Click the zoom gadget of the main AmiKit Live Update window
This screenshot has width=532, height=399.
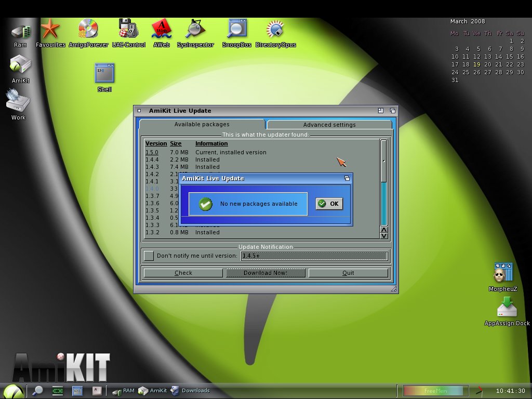[381, 111]
